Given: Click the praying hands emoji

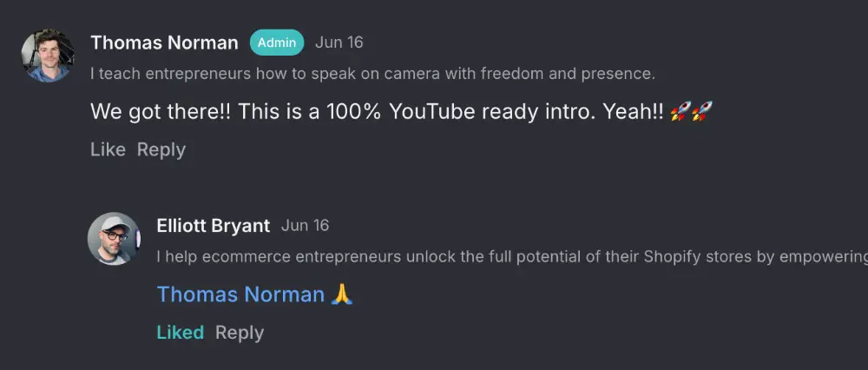Looking at the screenshot, I should pos(342,294).
